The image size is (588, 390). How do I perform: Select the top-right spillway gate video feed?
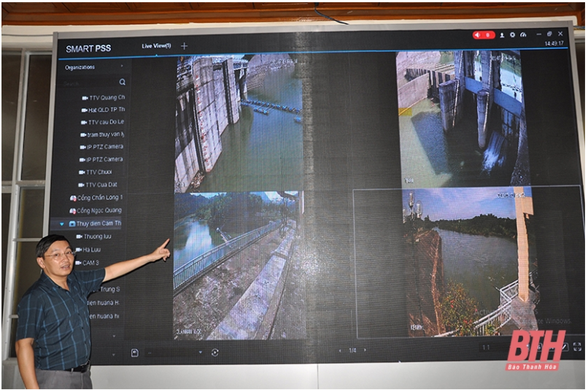(x=463, y=118)
